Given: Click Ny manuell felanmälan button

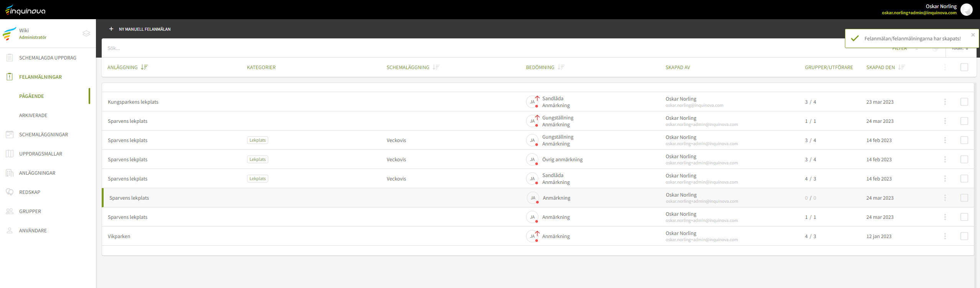Looking at the screenshot, I should tap(140, 29).
